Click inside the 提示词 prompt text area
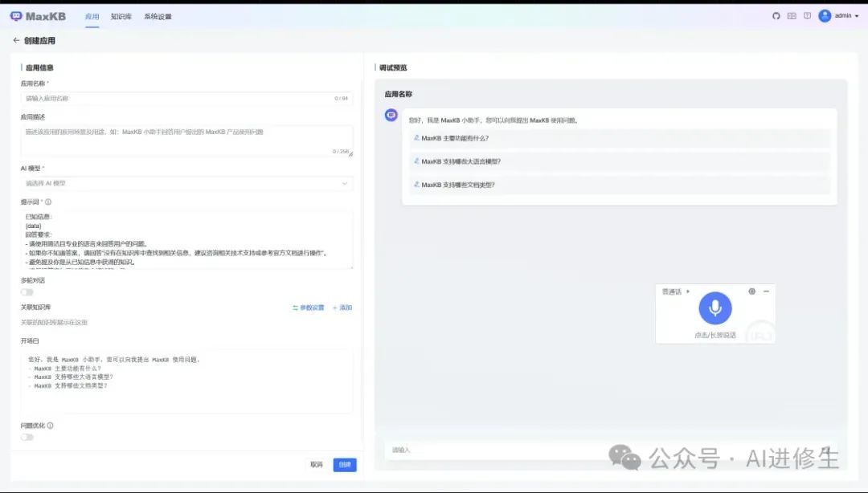 [186, 239]
